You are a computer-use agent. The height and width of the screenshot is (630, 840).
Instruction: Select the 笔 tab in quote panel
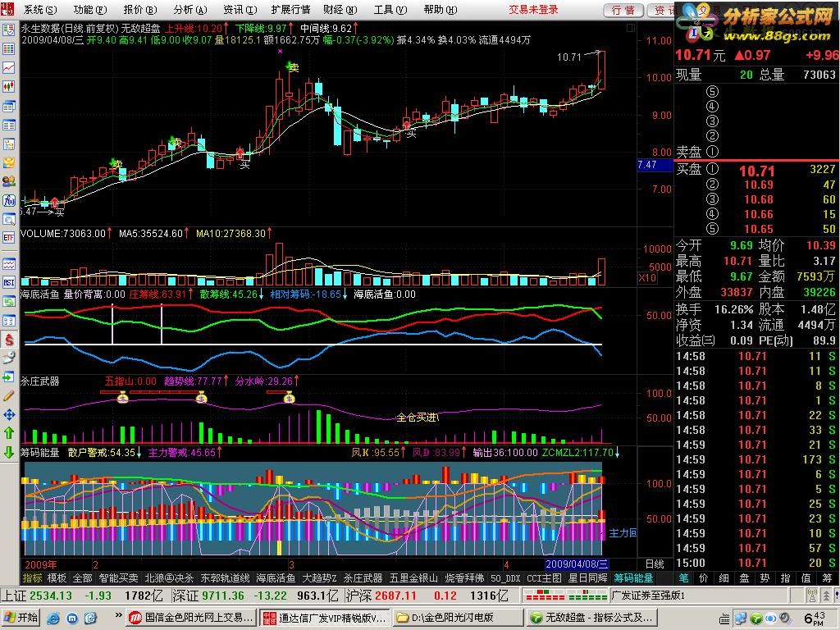pyautogui.click(x=683, y=578)
